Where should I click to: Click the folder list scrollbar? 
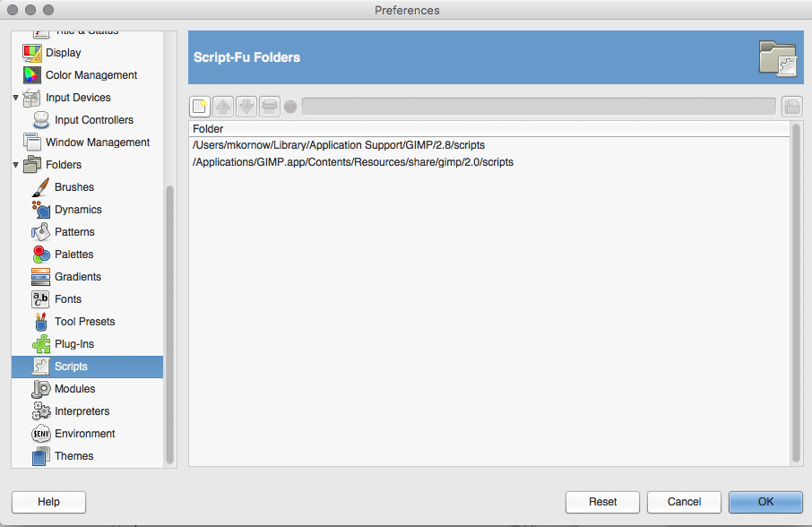(797, 293)
